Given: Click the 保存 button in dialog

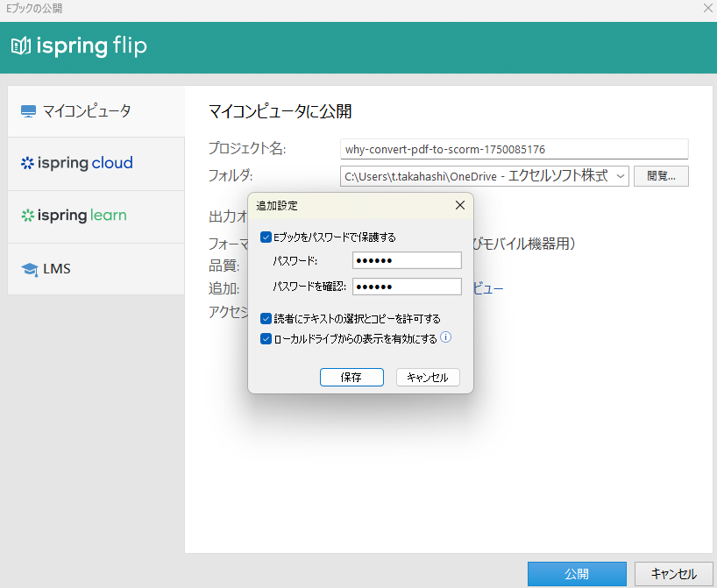Looking at the screenshot, I should pos(351,377).
